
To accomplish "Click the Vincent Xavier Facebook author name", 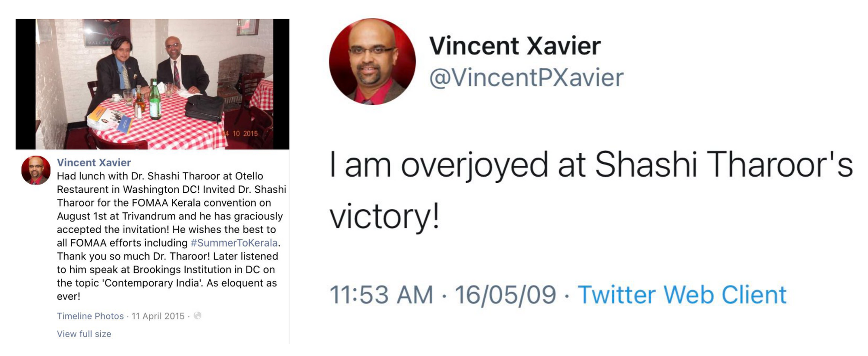I will point(94,162).
